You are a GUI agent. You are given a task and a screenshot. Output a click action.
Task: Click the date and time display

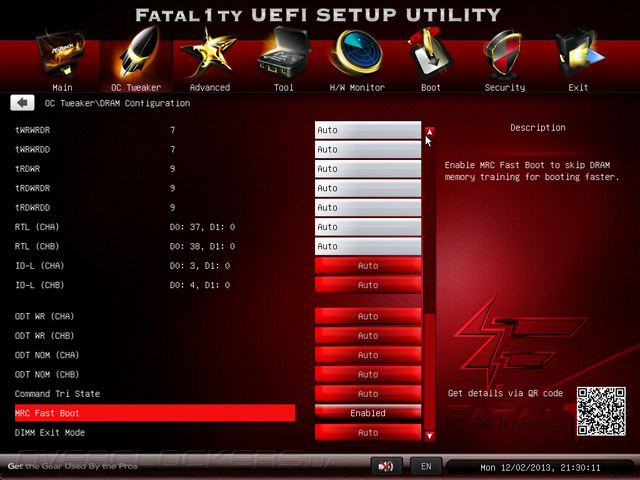click(540, 467)
